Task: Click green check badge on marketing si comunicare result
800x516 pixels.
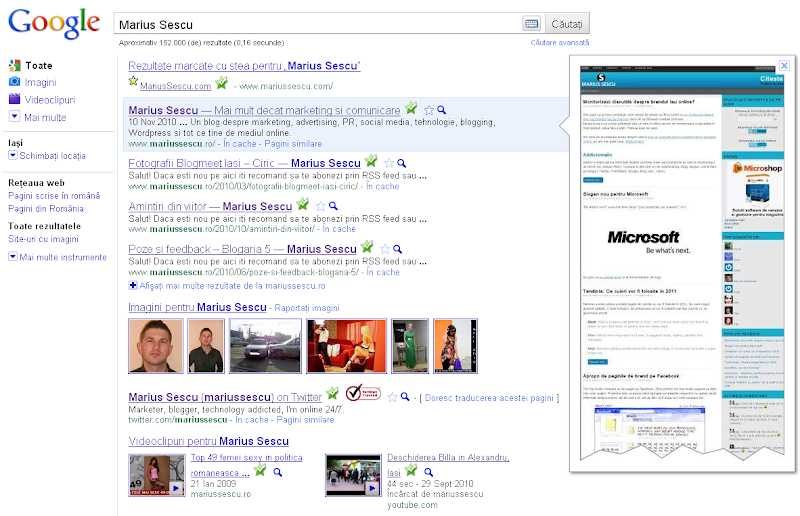Action: pyautogui.click(x=411, y=107)
